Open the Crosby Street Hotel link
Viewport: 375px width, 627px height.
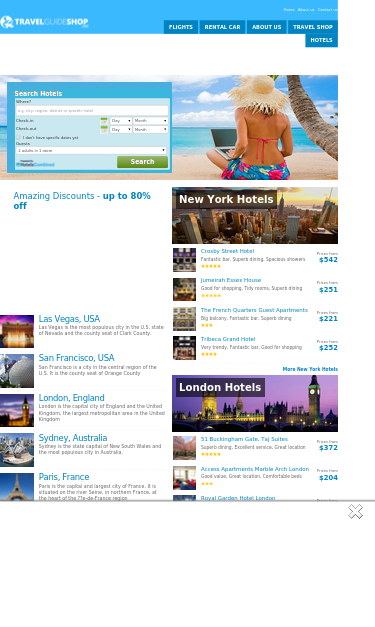(227, 251)
